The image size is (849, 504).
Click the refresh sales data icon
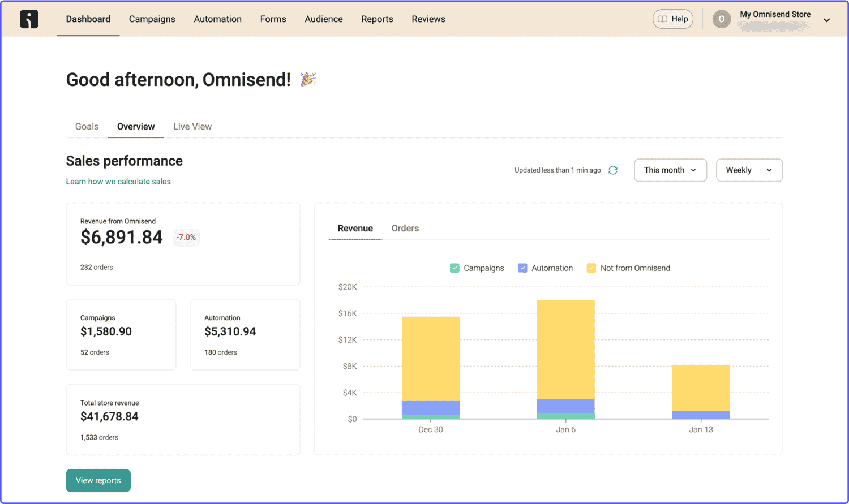613,170
